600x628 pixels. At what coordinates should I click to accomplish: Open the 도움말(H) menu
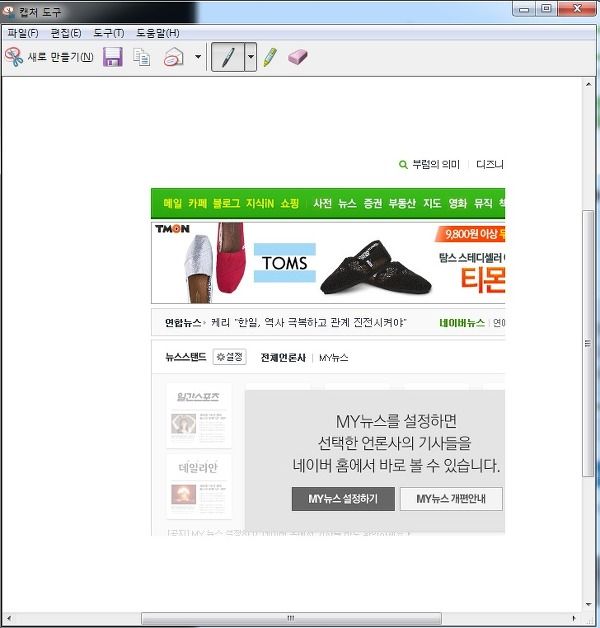pyautogui.click(x=158, y=33)
